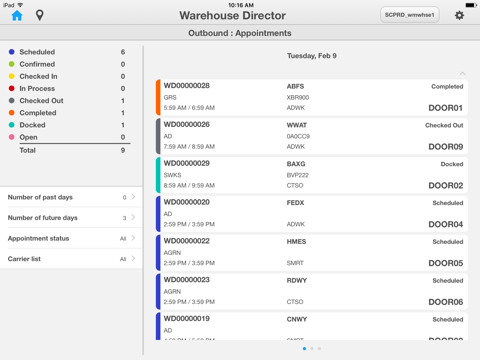This screenshot has width=480, height=360.
Task: Open appointment WD00000023
Action: (x=312, y=291)
